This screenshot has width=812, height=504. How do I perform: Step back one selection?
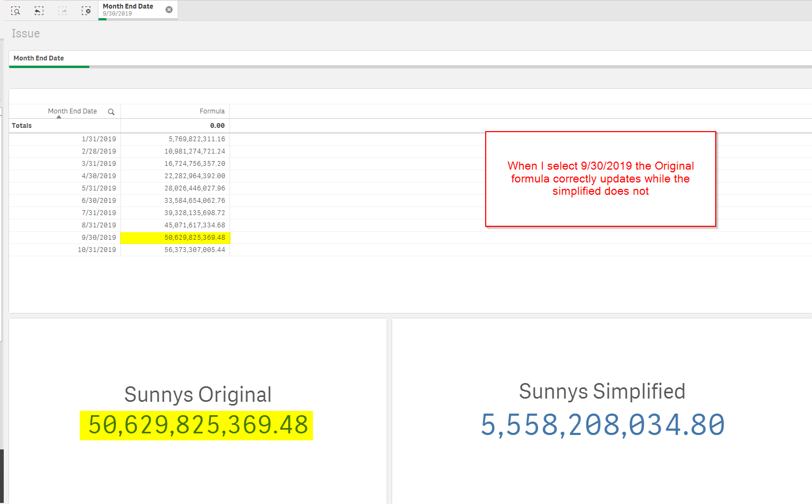[x=39, y=11]
